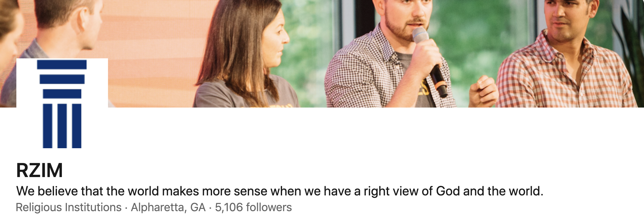
Task: Click the "Religious Institutions" industry label
Action: tap(69, 208)
